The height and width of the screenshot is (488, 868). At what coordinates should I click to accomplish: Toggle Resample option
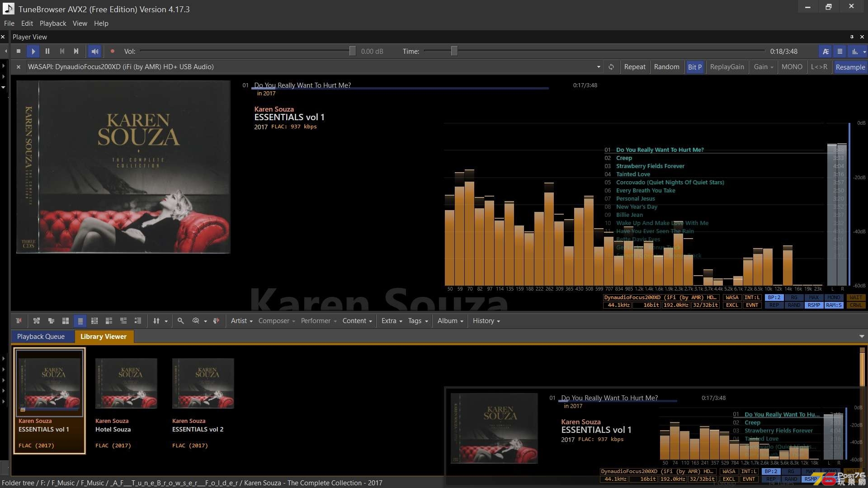click(x=850, y=67)
